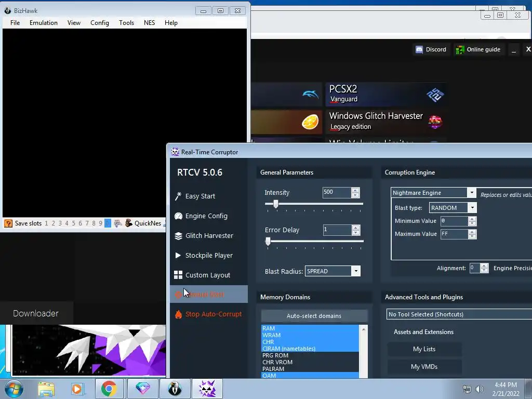The height and width of the screenshot is (399, 532).
Task: Open the Config menu
Action: coord(99,23)
